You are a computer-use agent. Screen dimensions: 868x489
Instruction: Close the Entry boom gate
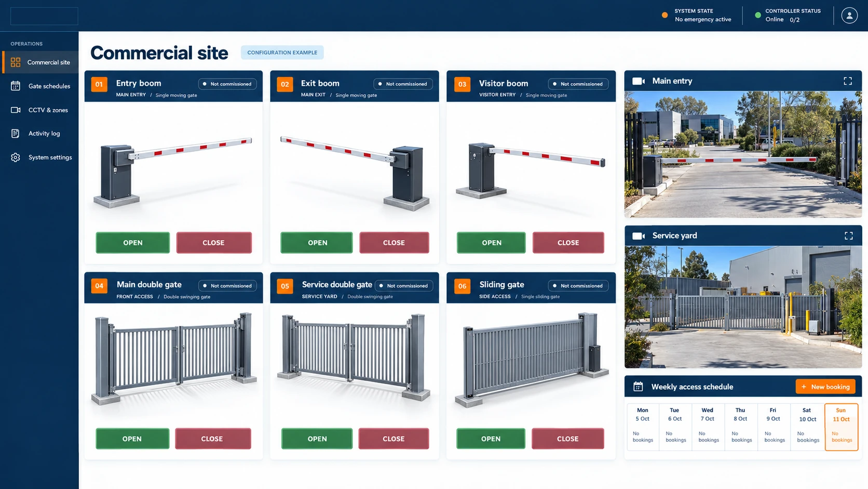[x=214, y=243]
